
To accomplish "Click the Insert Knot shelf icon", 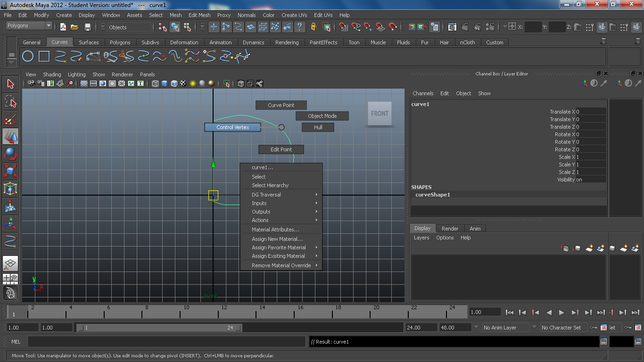I will coord(143,57).
